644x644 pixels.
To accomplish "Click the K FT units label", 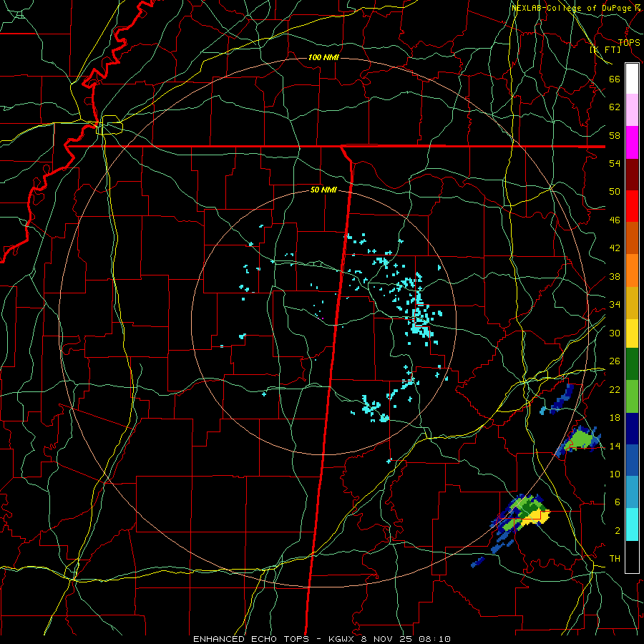I will [x=605, y=49].
